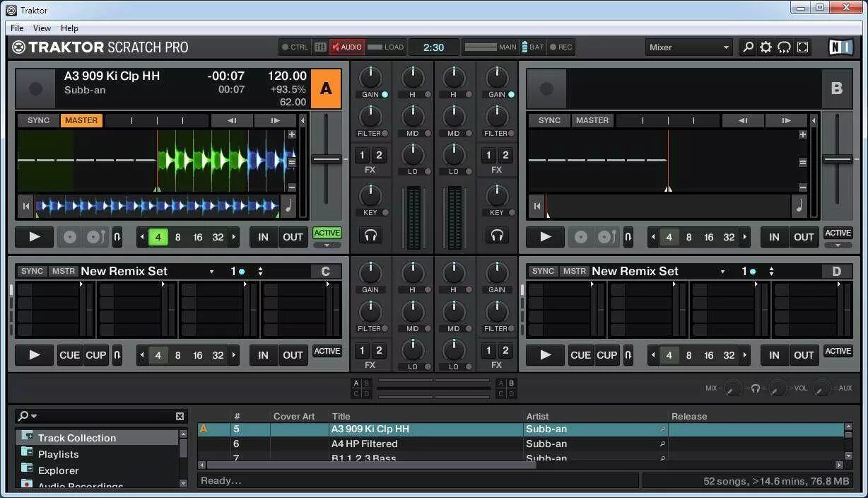Toggle headphone cue for channel B
868x498 pixels.
point(497,236)
